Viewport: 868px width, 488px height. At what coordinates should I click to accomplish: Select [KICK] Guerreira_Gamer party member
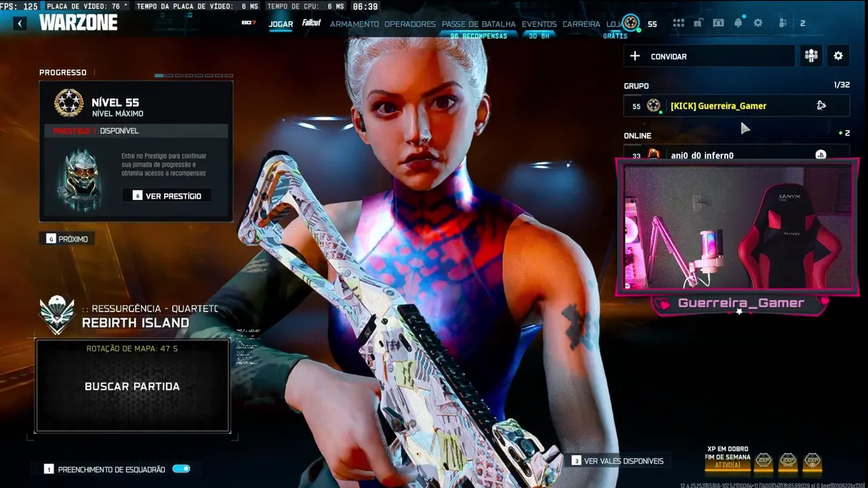tap(736, 106)
